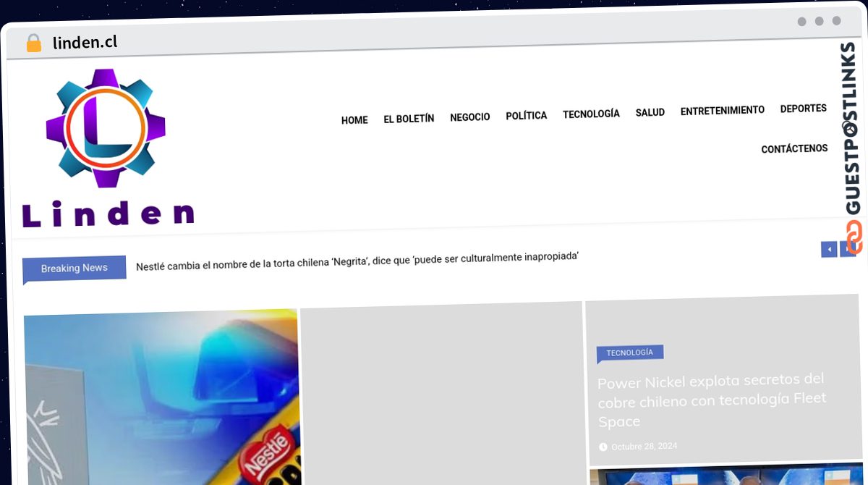Screen dimensions: 868x485
Task: Open the CONTÁCTENOS page
Action: [x=794, y=148]
